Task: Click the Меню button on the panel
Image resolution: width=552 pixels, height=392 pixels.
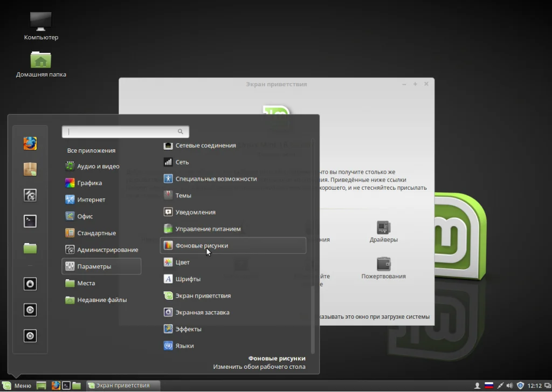Action: coord(18,386)
